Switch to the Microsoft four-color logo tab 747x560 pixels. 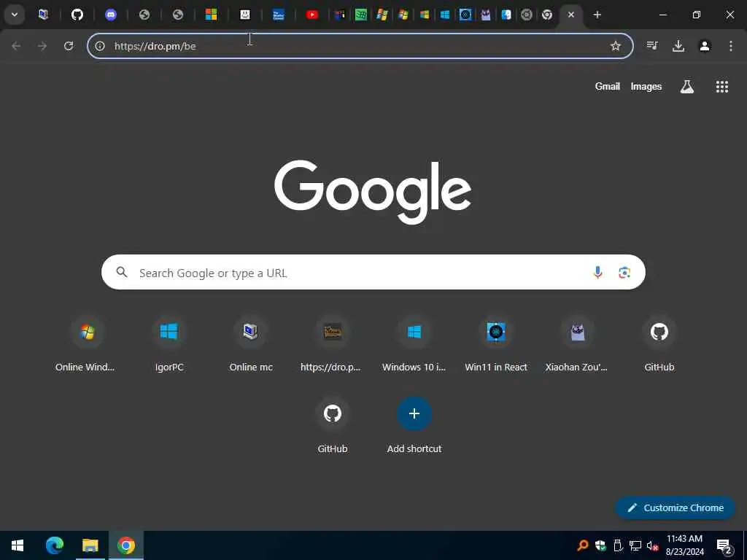pos(211,15)
